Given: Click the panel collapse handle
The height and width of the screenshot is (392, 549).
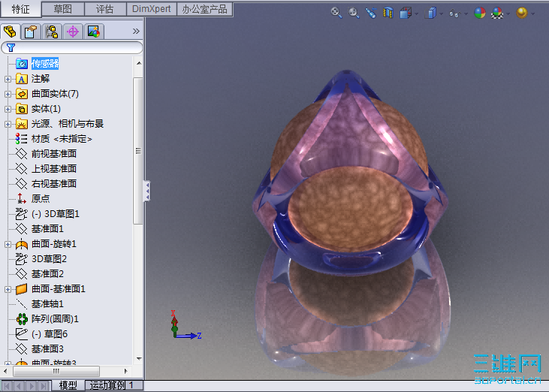Looking at the screenshot, I should (x=147, y=191).
